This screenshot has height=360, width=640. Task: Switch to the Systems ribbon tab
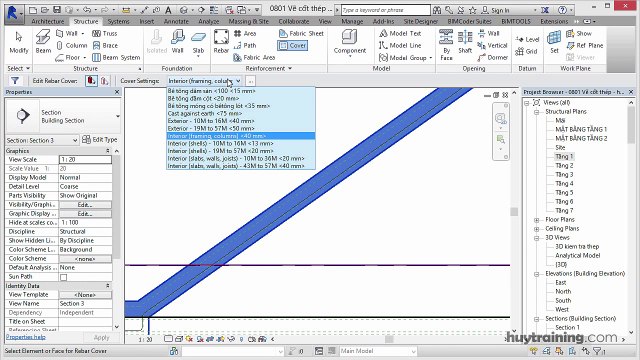pyautogui.click(x=118, y=21)
